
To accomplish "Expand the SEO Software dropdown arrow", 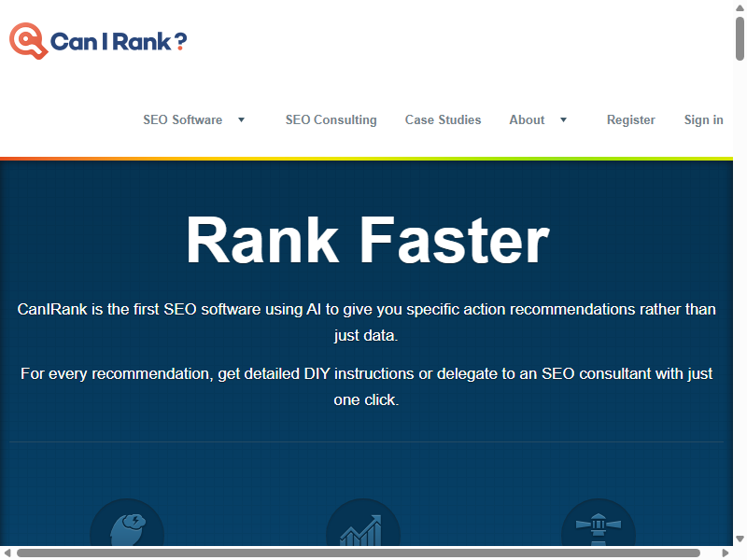I will (242, 120).
